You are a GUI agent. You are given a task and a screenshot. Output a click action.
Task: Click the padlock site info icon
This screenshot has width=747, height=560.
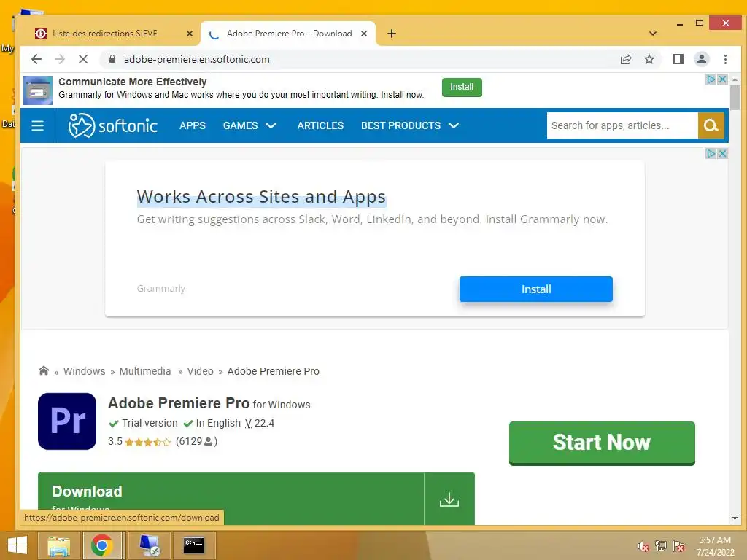pyautogui.click(x=112, y=59)
